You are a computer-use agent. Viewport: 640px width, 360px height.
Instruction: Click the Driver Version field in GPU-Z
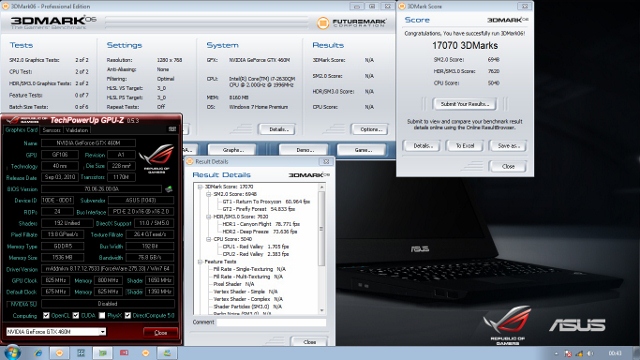point(108,269)
